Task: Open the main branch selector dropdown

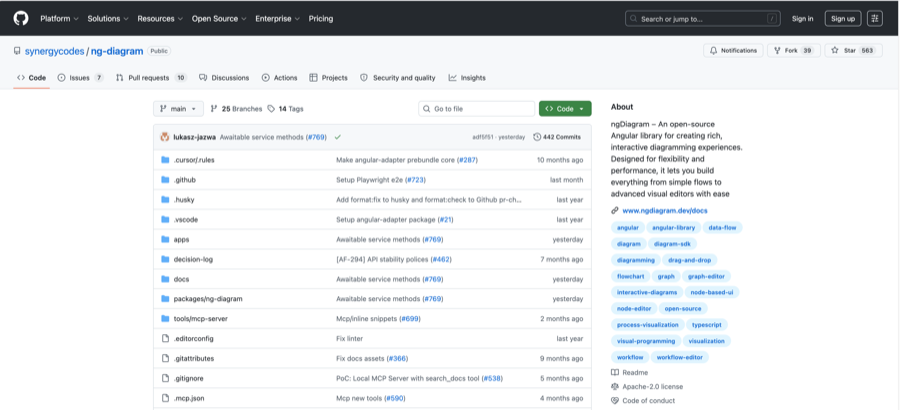Action: 179,109
